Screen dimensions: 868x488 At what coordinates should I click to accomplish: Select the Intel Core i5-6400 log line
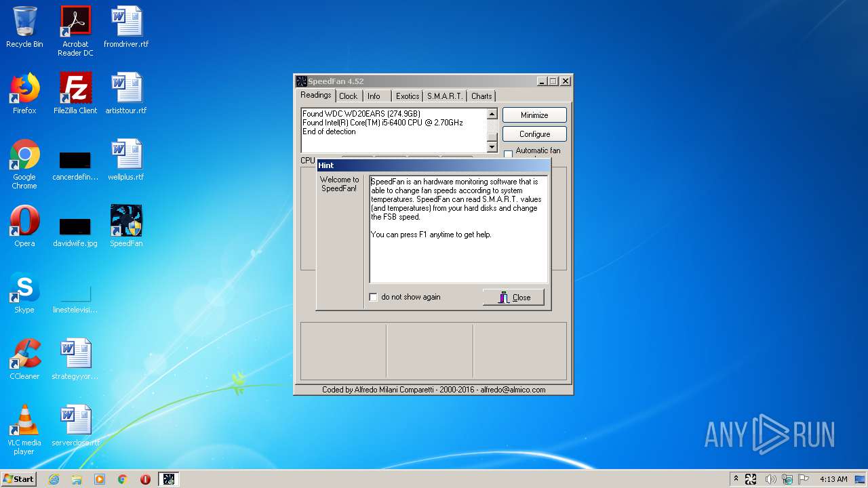pos(382,123)
